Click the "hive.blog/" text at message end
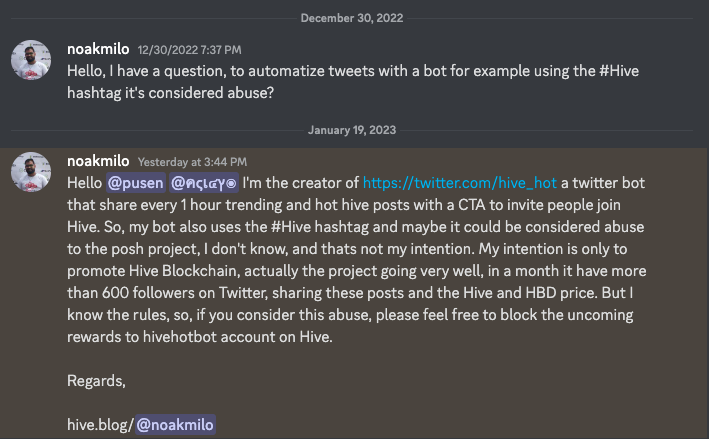 click(x=98, y=425)
